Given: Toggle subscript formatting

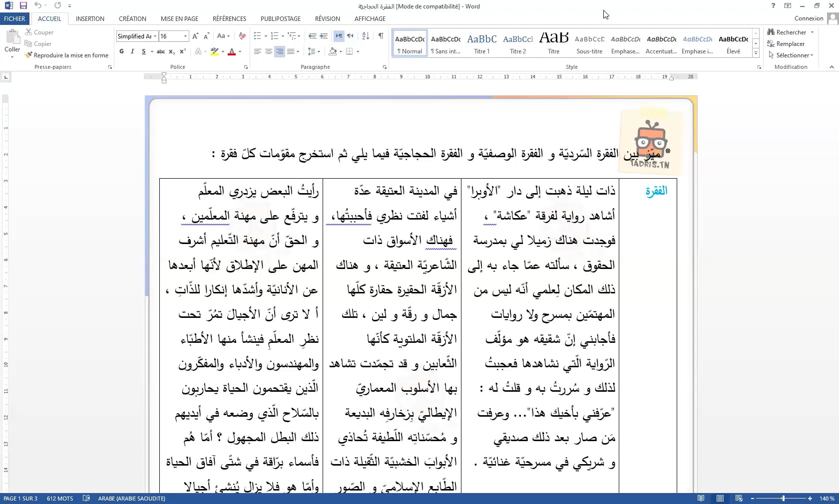Looking at the screenshot, I should pyautogui.click(x=172, y=51).
